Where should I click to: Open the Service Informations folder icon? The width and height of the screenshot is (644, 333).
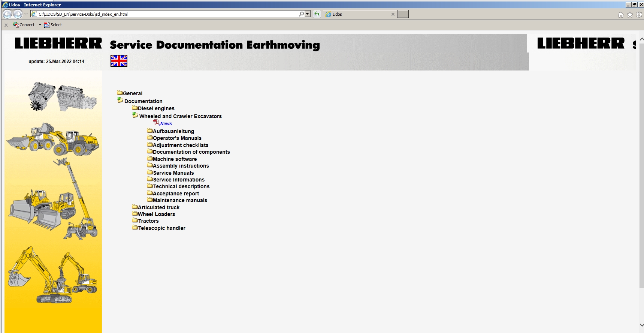[150, 179]
